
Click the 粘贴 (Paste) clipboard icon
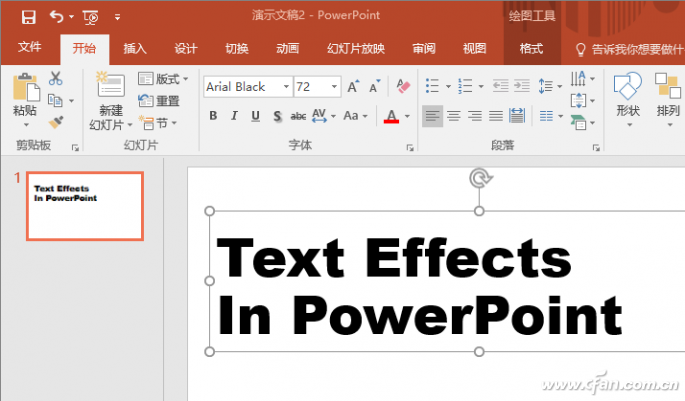[x=25, y=87]
